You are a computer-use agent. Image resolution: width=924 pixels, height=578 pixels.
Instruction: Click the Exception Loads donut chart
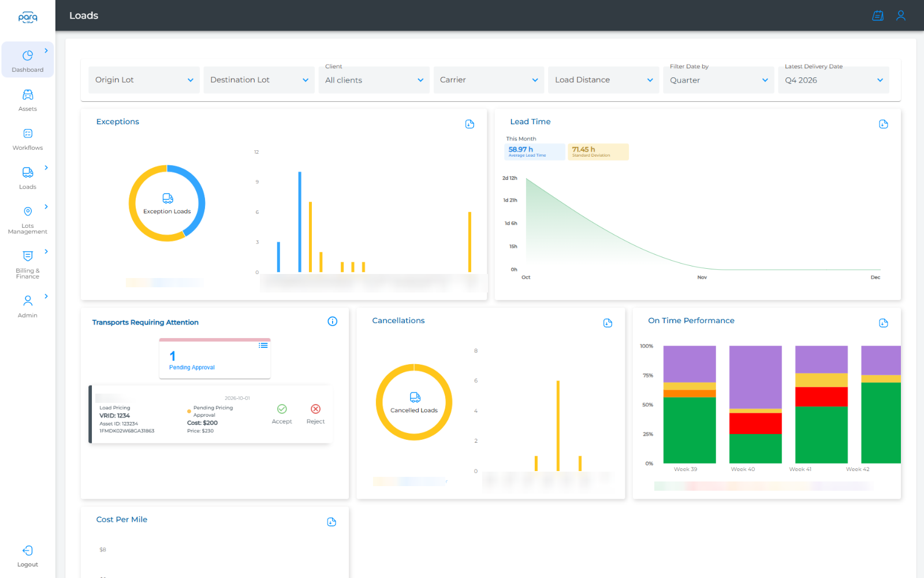pyautogui.click(x=167, y=203)
